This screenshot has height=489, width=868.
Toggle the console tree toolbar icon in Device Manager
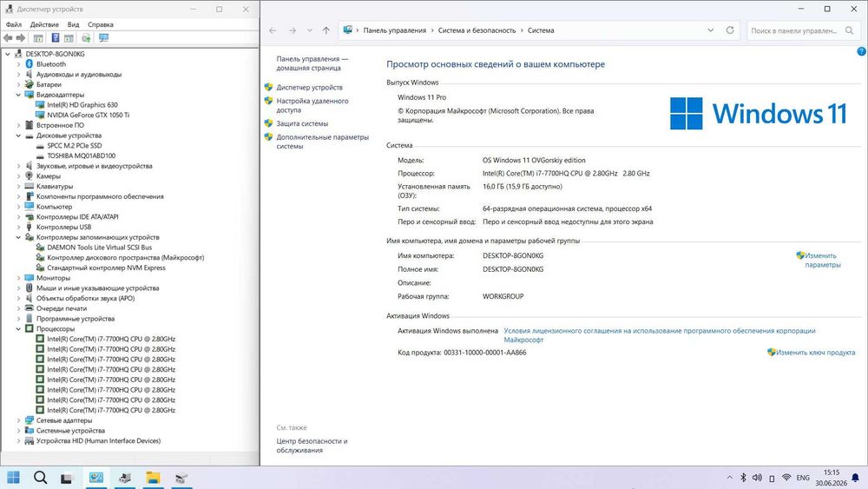38,38
